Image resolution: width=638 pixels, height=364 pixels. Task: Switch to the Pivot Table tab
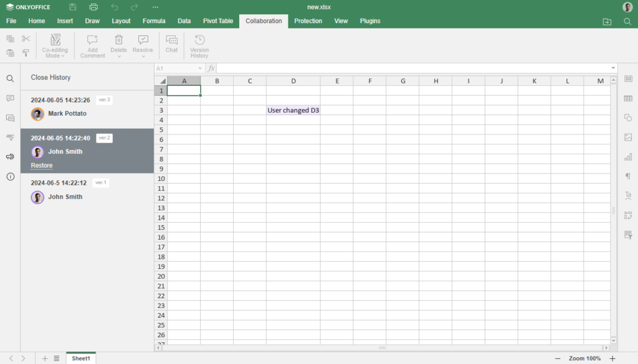click(217, 21)
